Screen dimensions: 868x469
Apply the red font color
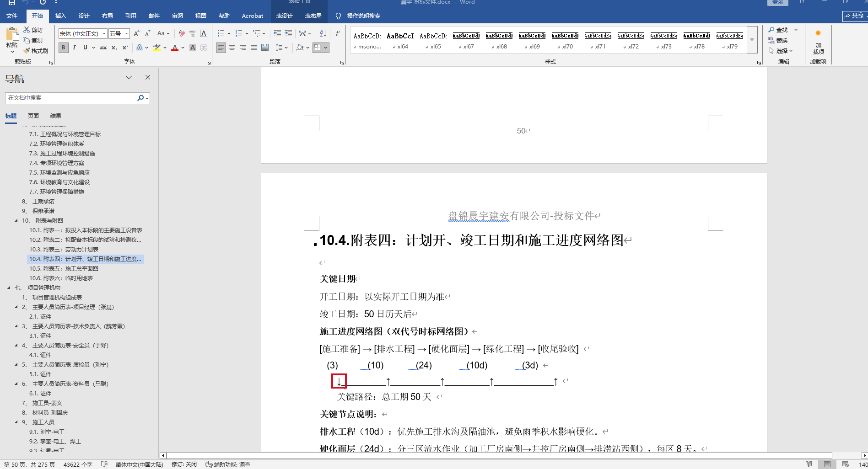tap(174, 48)
